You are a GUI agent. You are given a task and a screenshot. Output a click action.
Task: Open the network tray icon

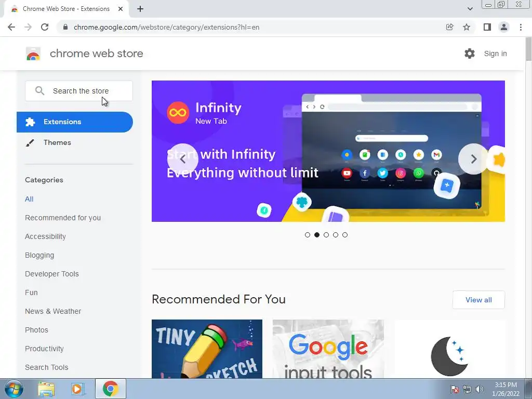(467, 389)
